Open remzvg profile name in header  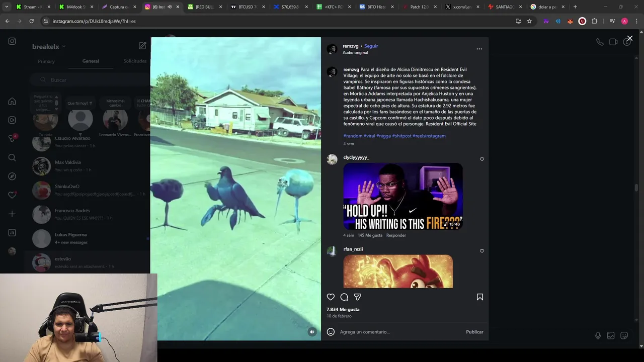[x=351, y=46]
